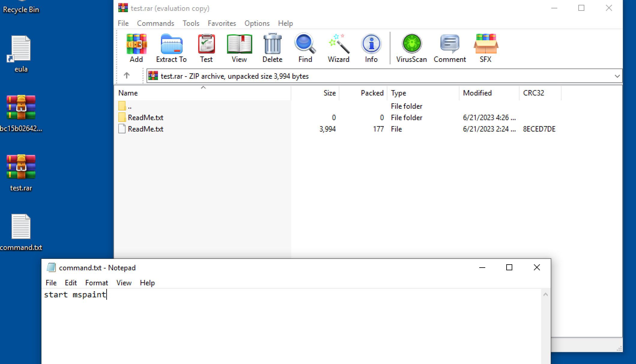
Task: Select test.rar desktop icon
Action: 21,173
